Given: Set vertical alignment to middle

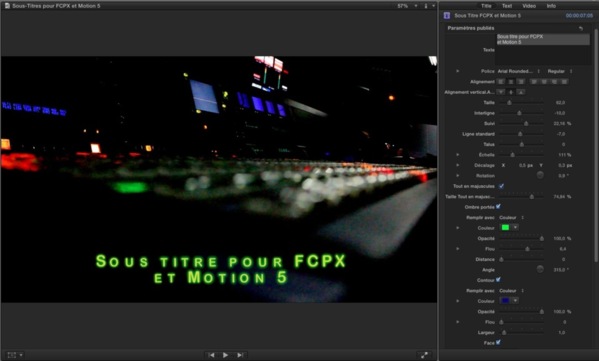Looking at the screenshot, I should 511,92.
